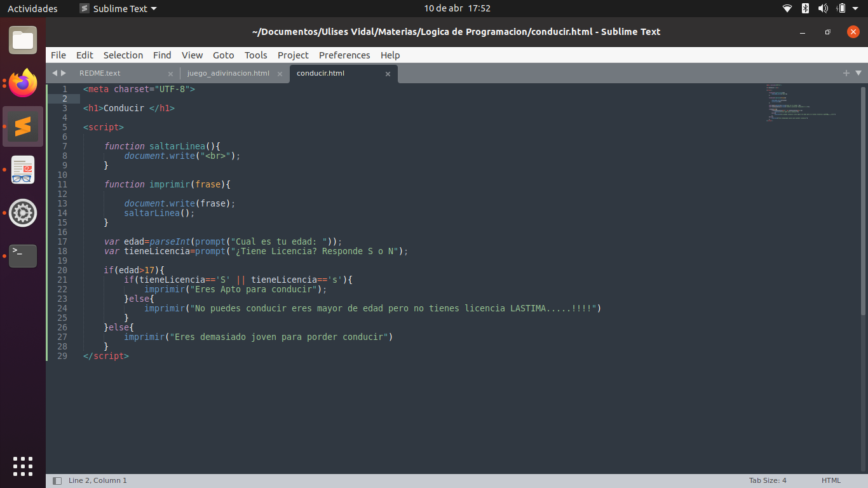Image resolution: width=868 pixels, height=488 pixels.
Task: Close the REDME.text tab
Action: 170,74
